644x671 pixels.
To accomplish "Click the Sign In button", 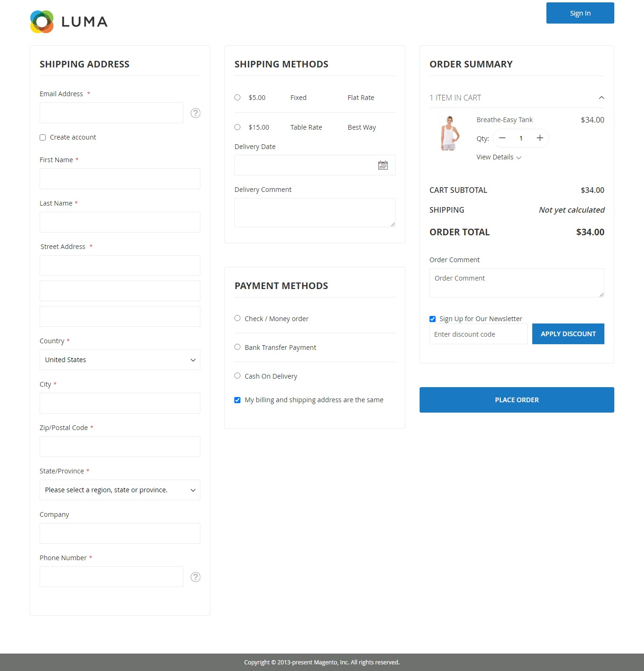I will point(580,13).
